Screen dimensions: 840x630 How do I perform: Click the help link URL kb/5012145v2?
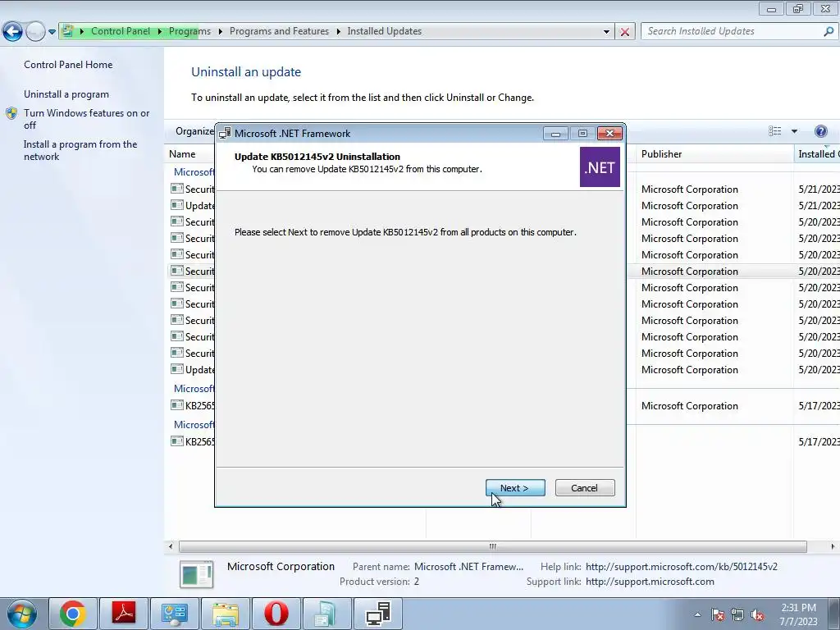(x=682, y=566)
